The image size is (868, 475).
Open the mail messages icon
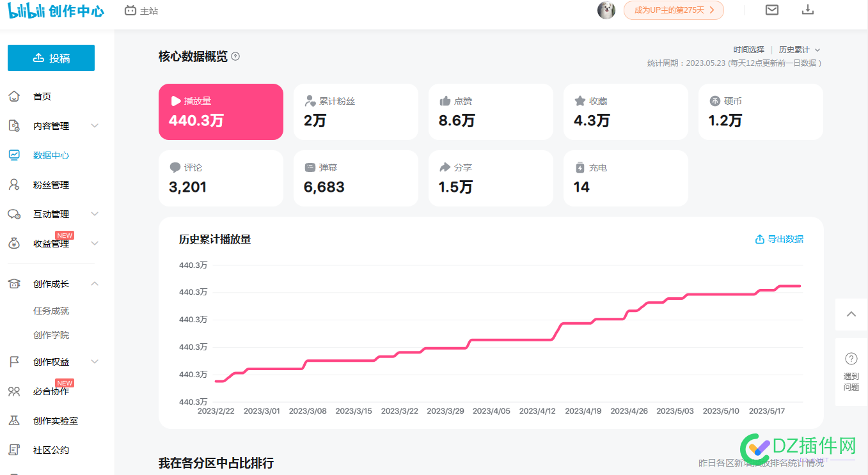(x=772, y=10)
